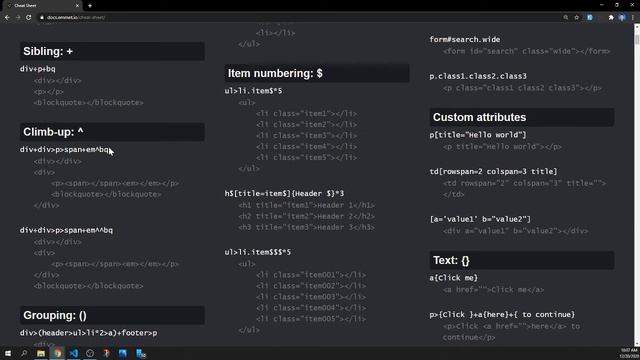
Task: Click the "[a='value1' b="value2"]" abbreviation
Action: (x=480, y=219)
